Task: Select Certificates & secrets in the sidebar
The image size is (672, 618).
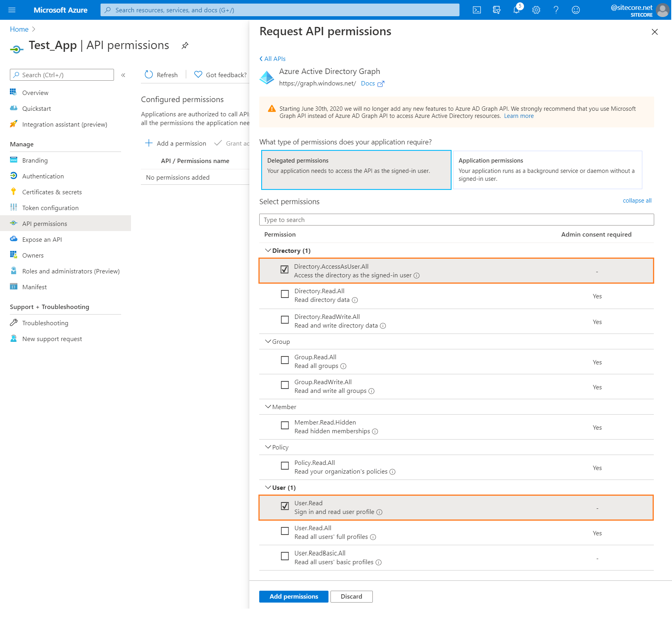Action: [52, 192]
